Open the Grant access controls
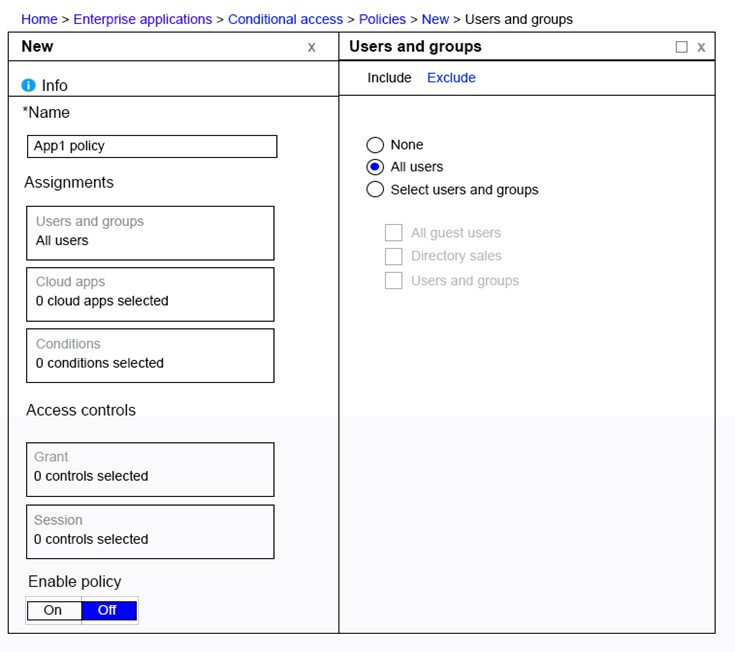The width and height of the screenshot is (735, 652). point(150,470)
